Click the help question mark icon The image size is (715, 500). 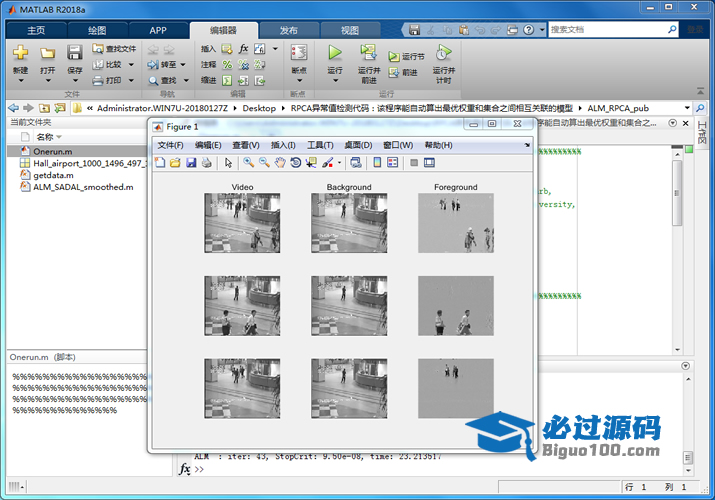click(x=528, y=30)
